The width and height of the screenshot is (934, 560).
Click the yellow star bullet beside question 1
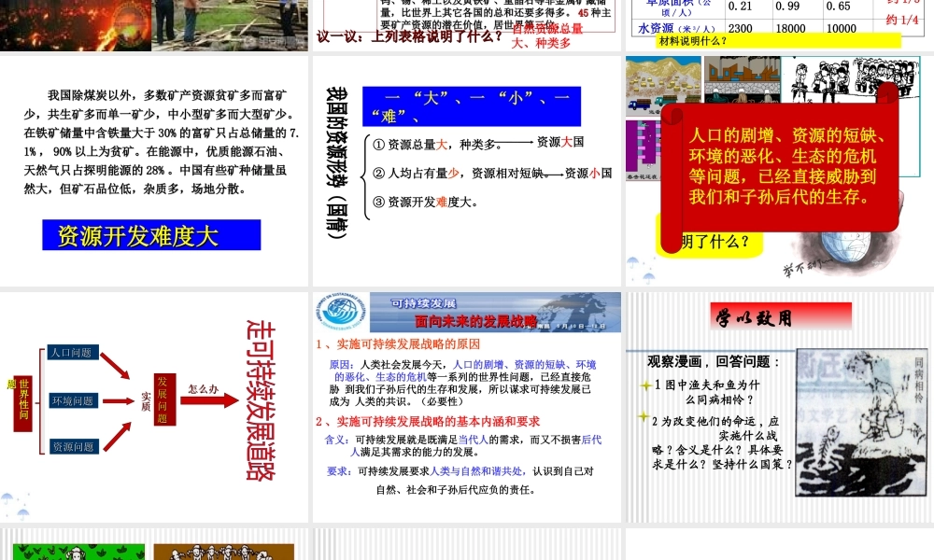[x=645, y=385]
